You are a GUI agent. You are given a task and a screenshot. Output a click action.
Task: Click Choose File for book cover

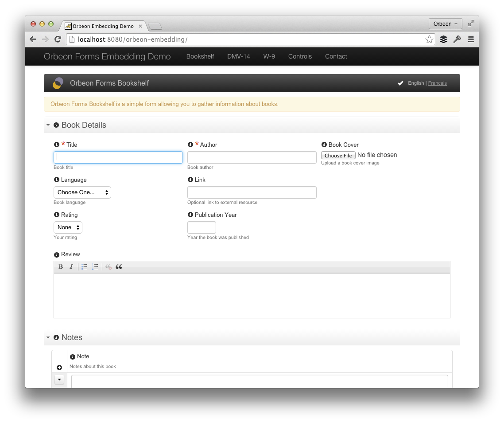pos(338,156)
